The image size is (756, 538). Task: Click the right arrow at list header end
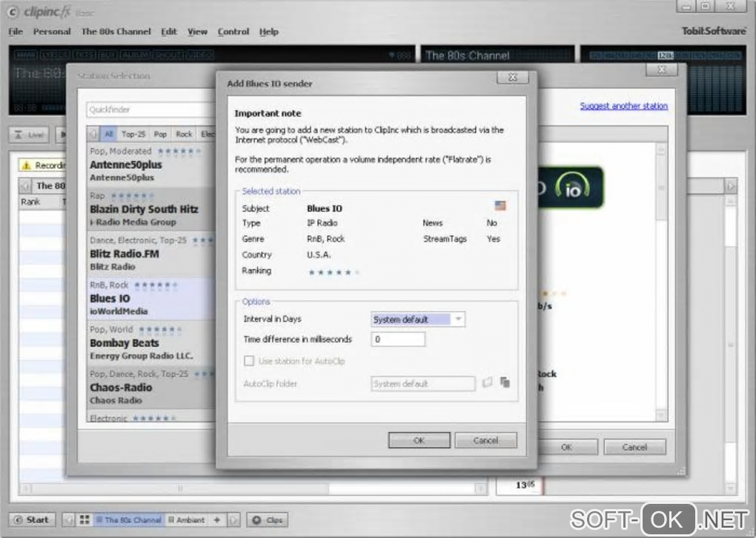[731, 185]
